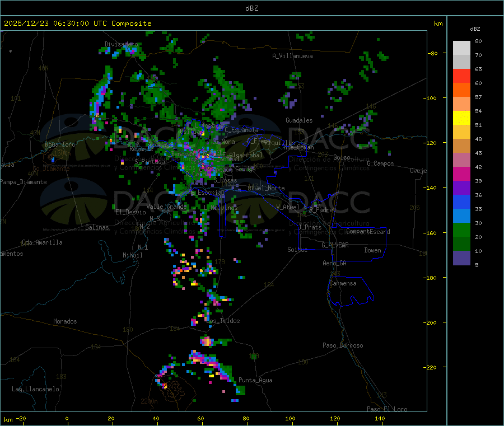Click the magenta 39–42 dBZ legend swatch
This screenshot has width=504, height=426.
[x=461, y=174]
